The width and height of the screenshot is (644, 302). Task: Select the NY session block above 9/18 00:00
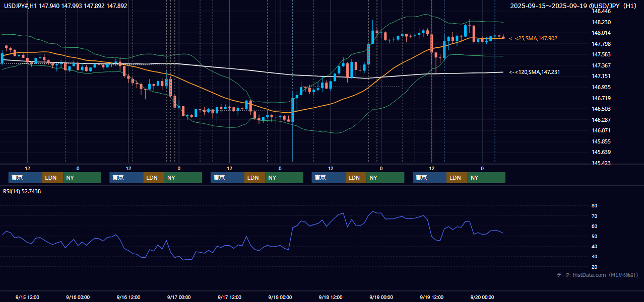tap(284, 178)
